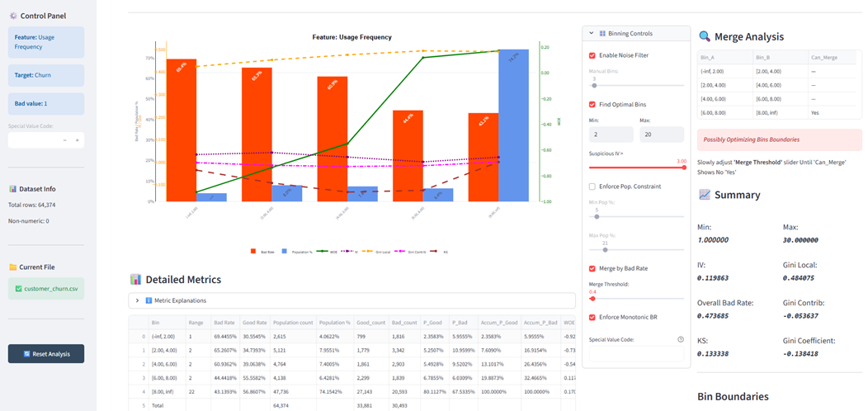Toggle the red Bad Rate legend marker
The image size is (868, 411).
(x=253, y=251)
